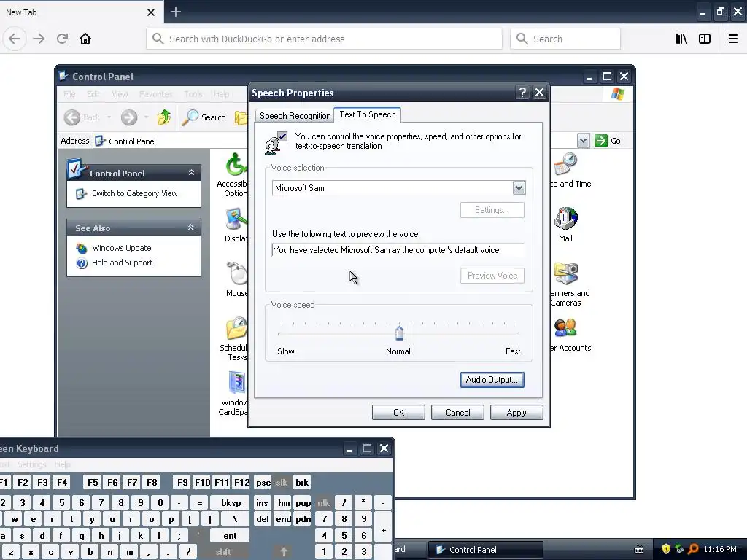Image resolution: width=747 pixels, height=560 pixels.
Task: Open the Back button history dropdown arrow
Action: [x=109, y=117]
